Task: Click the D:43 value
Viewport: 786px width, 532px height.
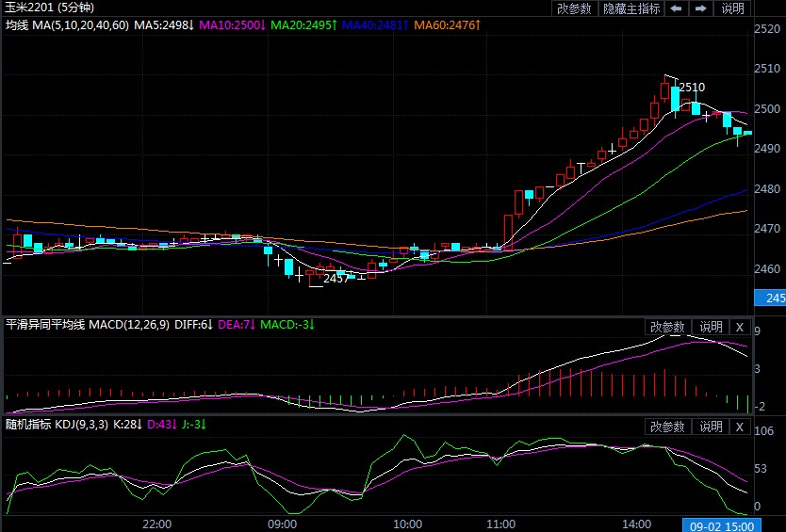Action: click(162, 425)
